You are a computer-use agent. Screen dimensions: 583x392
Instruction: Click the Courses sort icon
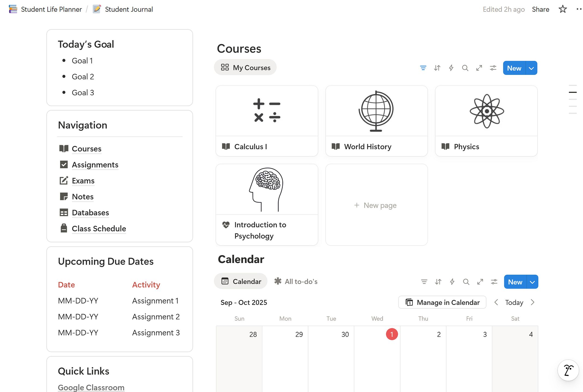tap(437, 68)
